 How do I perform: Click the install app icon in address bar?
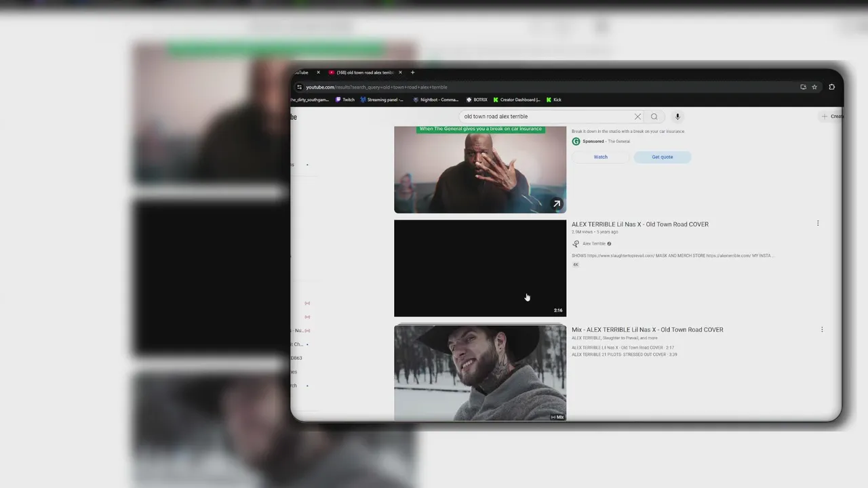point(803,87)
